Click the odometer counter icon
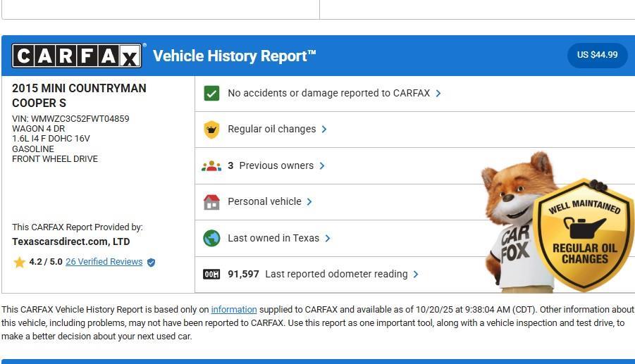635x364 pixels. (x=211, y=275)
